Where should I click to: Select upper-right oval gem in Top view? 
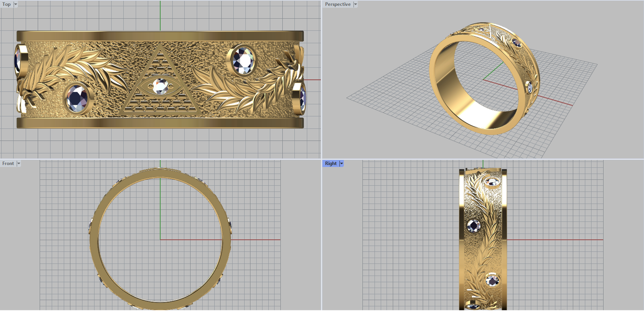[x=243, y=61]
